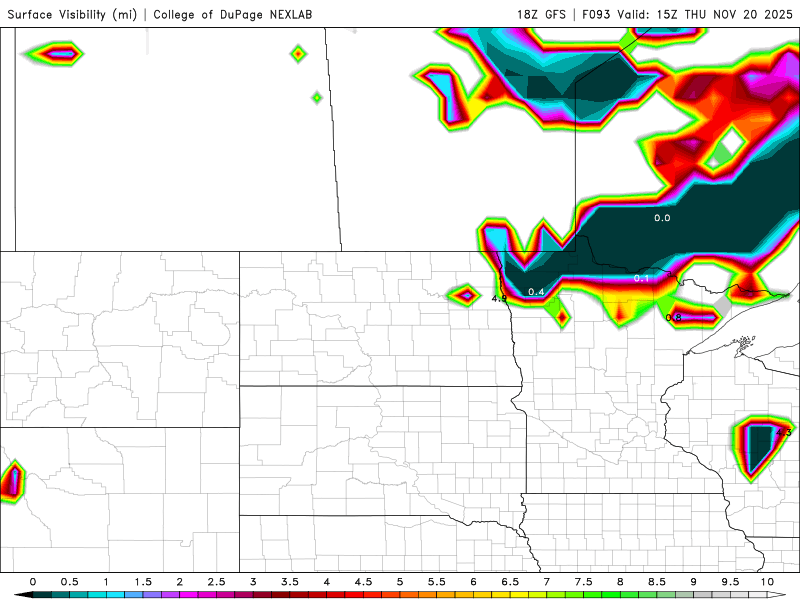Click the 'Surface Visibility (mi)' title text
The height and width of the screenshot is (600, 800).
pyautogui.click(x=72, y=14)
